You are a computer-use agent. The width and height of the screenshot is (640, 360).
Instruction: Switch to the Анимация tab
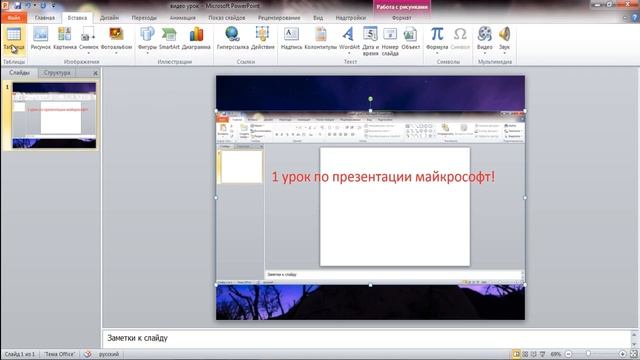pos(182,18)
